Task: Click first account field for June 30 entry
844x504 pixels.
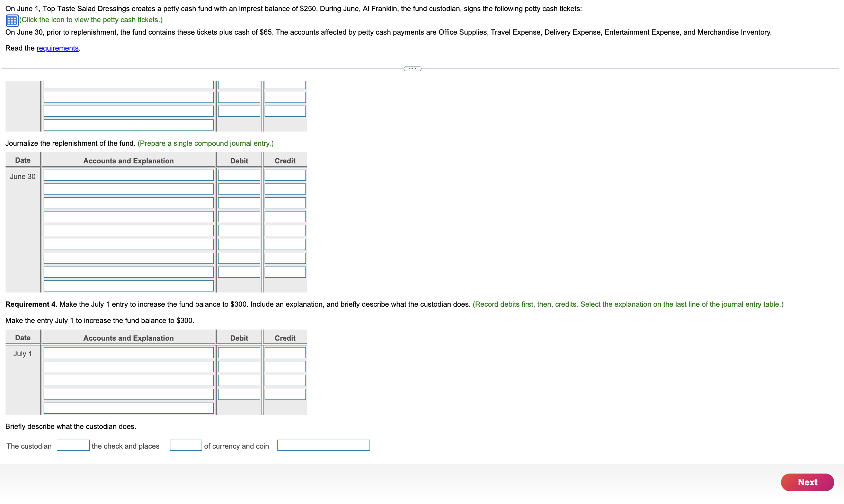Action: click(128, 175)
